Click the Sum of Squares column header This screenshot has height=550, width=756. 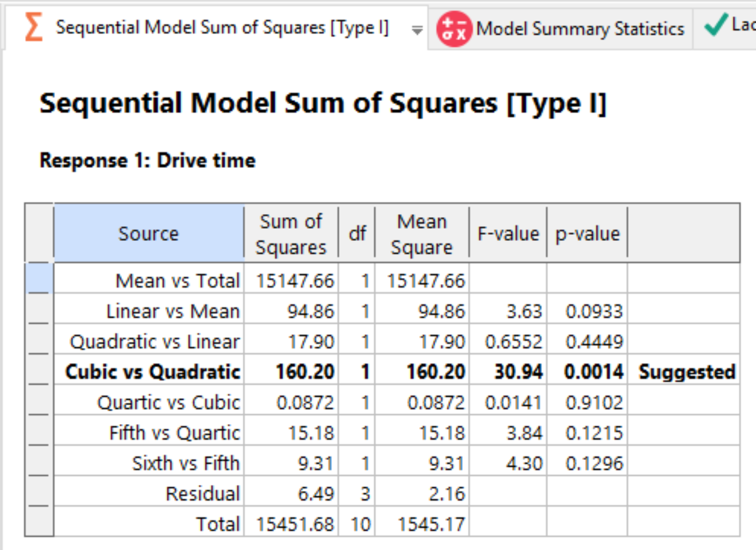291,234
